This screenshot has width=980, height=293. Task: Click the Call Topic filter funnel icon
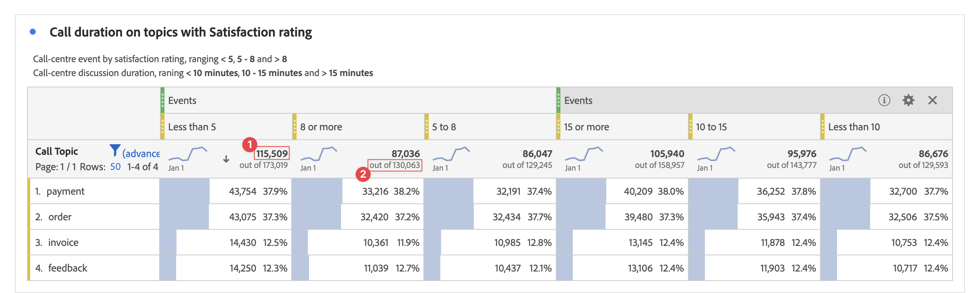pyautogui.click(x=114, y=151)
